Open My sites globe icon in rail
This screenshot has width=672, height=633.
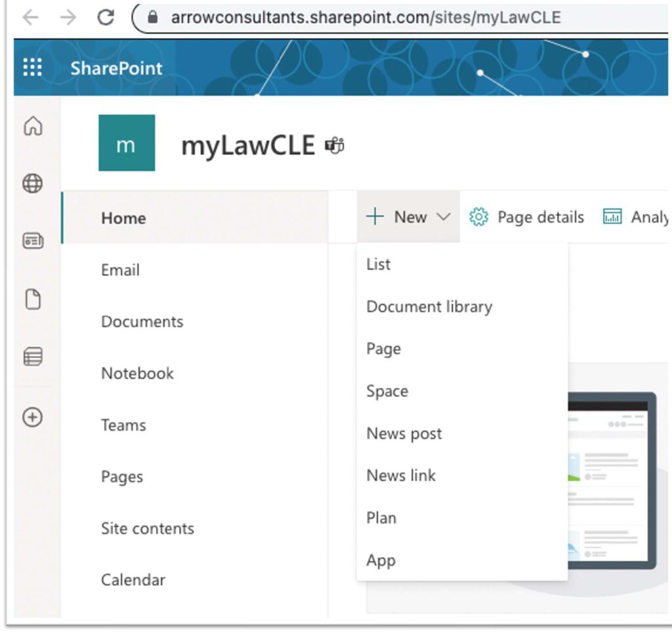click(33, 184)
